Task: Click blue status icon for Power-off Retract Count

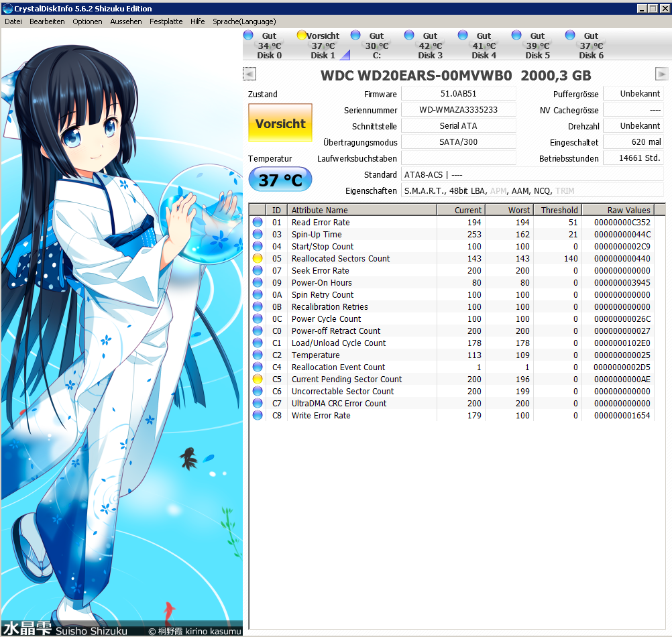Action: [257, 331]
